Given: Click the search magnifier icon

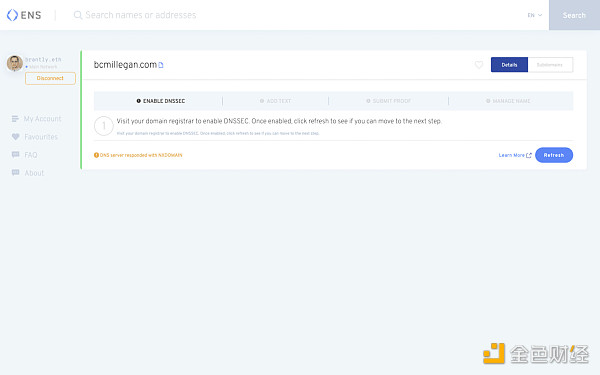Looking at the screenshot, I should [x=78, y=15].
